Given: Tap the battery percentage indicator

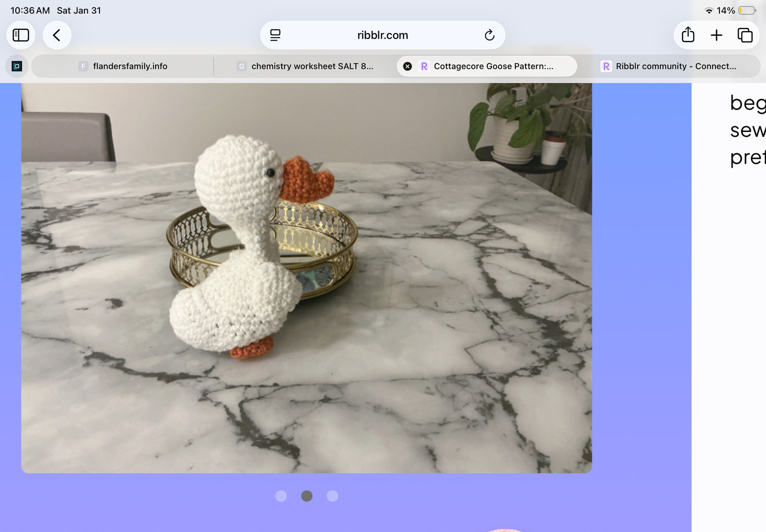Looking at the screenshot, I should [725, 11].
